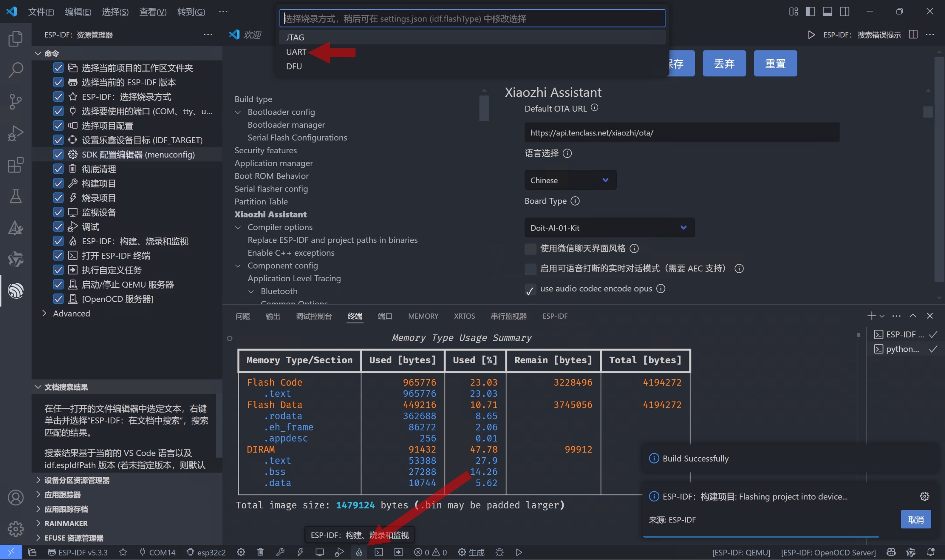
Task: Click the full clean trash icon in status bar
Action: pos(261,552)
